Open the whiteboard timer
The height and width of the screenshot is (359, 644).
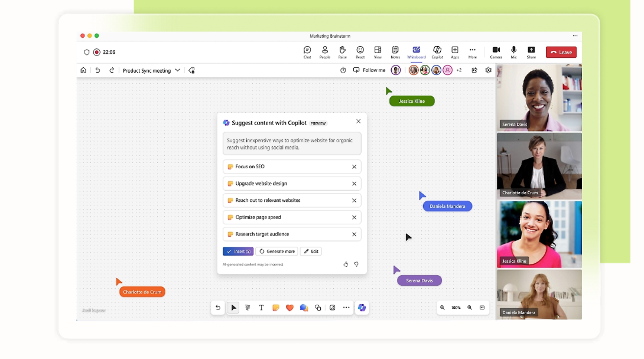tap(343, 70)
